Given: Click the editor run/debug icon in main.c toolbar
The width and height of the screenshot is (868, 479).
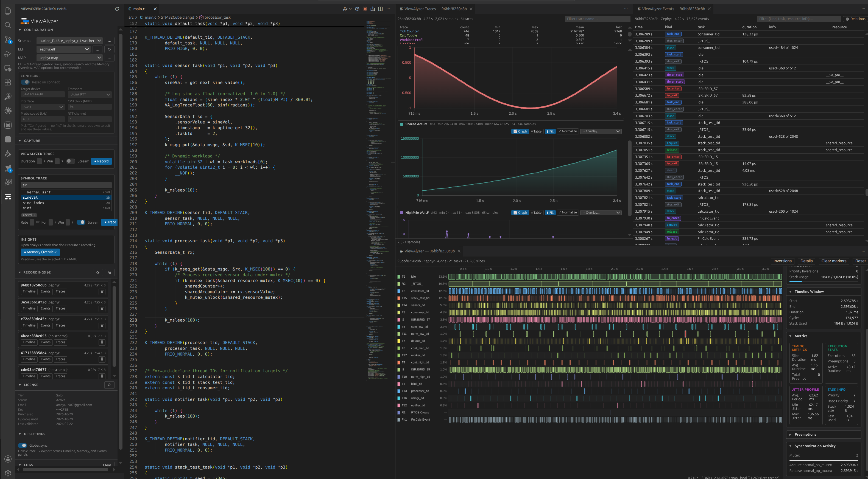Looking at the screenshot, I should 345,9.
